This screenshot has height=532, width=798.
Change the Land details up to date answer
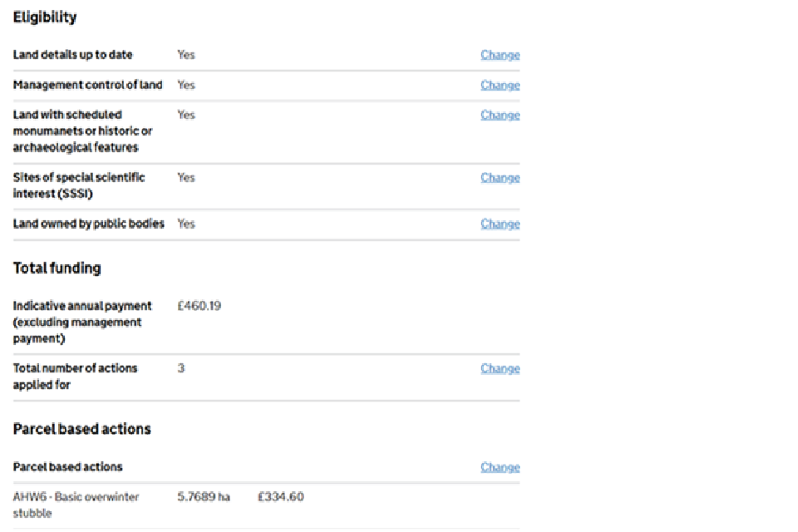500,55
